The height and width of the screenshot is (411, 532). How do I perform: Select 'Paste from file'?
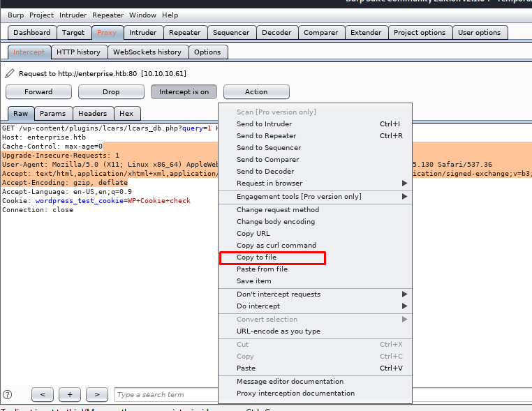click(x=315, y=269)
